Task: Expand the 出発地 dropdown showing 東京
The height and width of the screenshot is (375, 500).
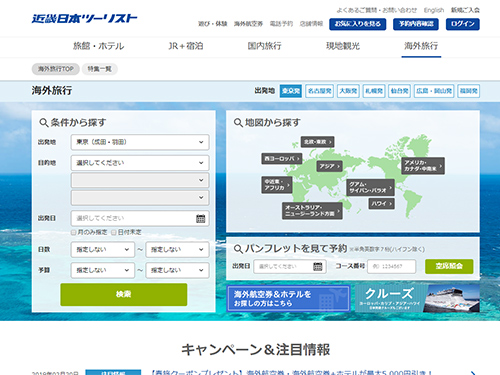Action: tap(140, 142)
